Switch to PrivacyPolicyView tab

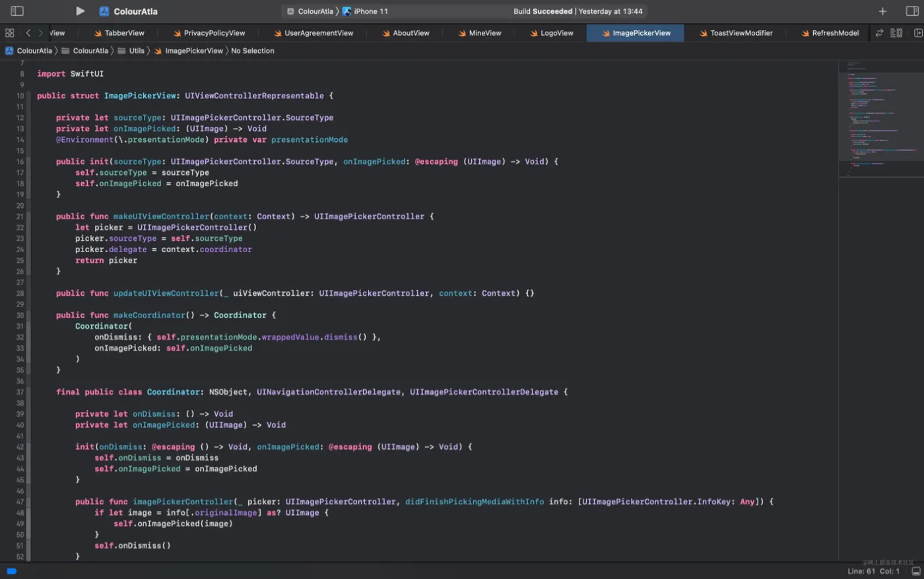click(209, 33)
